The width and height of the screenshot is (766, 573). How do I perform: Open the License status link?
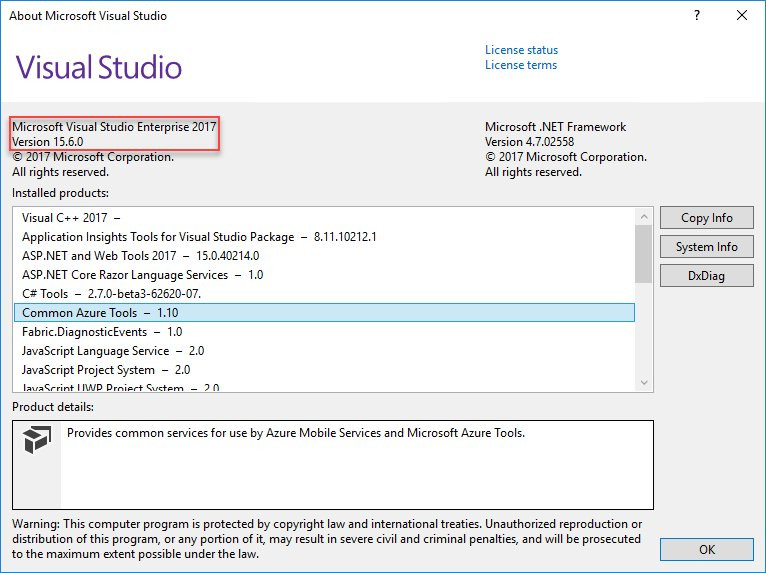(x=521, y=50)
